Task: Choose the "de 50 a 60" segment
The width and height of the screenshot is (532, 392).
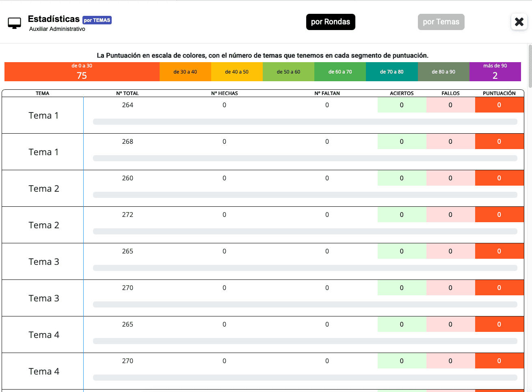Action: point(288,72)
